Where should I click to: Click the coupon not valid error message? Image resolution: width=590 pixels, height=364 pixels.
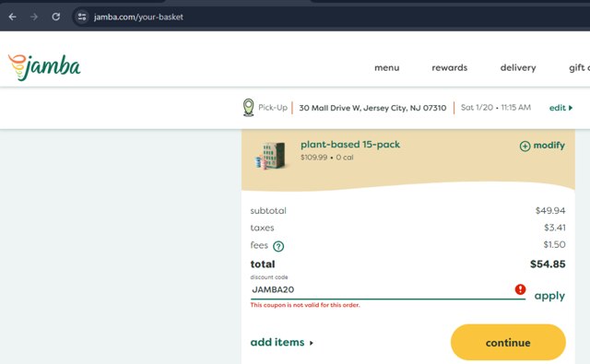(305, 305)
